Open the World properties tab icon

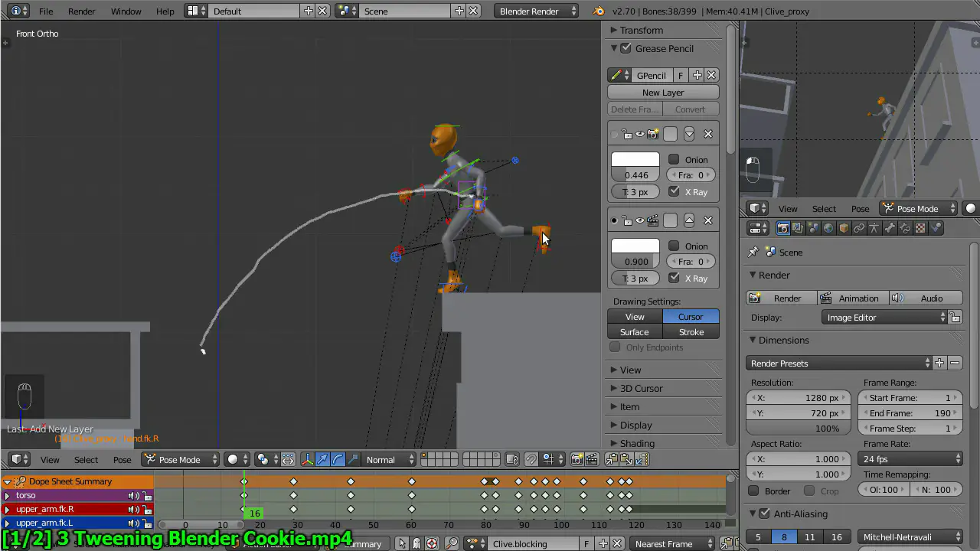click(828, 228)
